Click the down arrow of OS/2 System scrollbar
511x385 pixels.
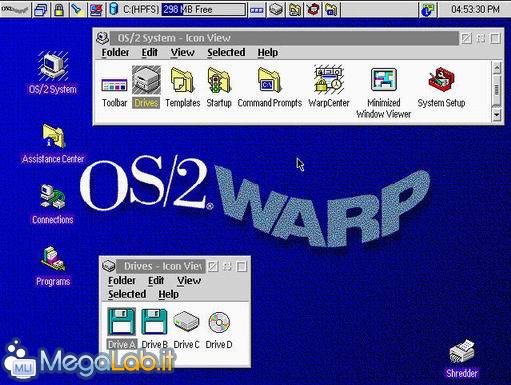[x=497, y=115]
